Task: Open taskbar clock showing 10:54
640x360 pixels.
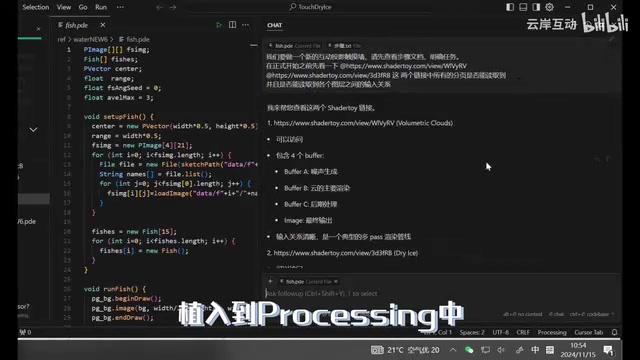Action: 578,350
